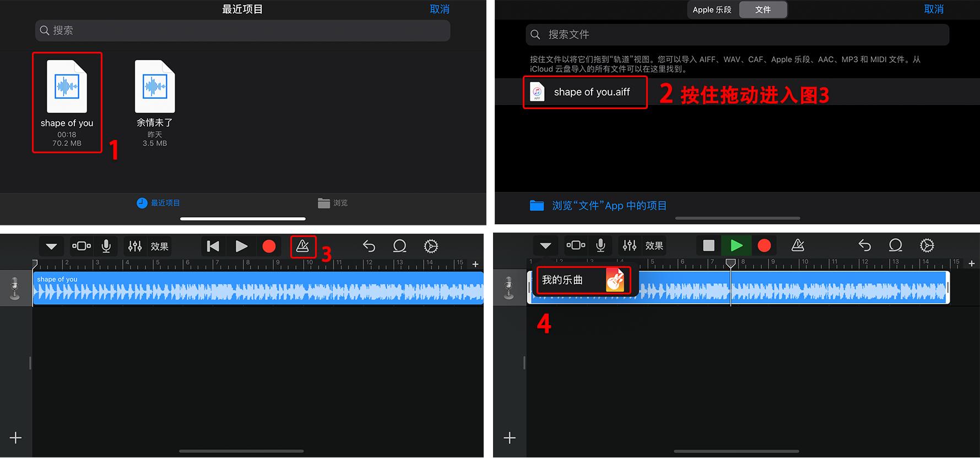
Task: Add song section with ruler plus, bottom-left screen
Action: 475,264
